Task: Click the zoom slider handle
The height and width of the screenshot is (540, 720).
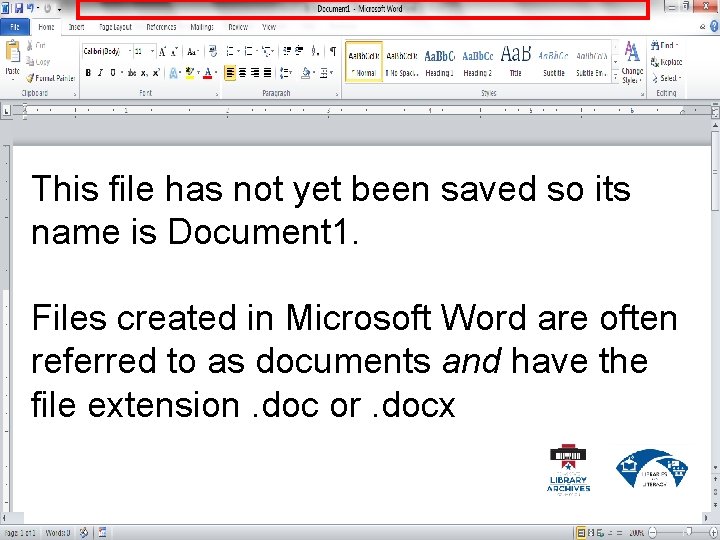Action: click(689, 532)
